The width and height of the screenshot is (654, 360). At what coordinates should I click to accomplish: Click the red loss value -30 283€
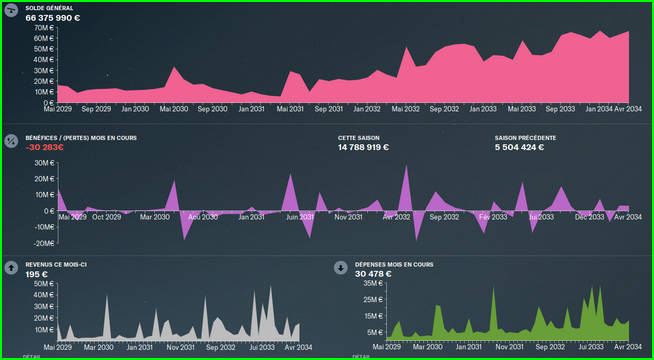[x=45, y=147]
